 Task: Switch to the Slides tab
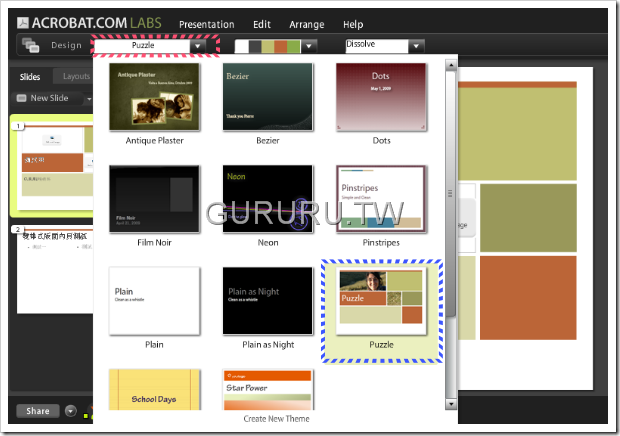[30, 77]
